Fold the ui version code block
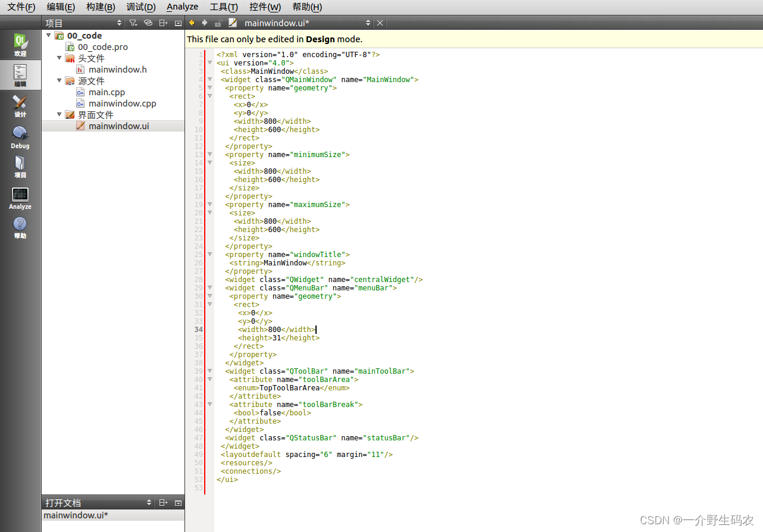Image resolution: width=763 pixels, height=532 pixels. (x=209, y=62)
